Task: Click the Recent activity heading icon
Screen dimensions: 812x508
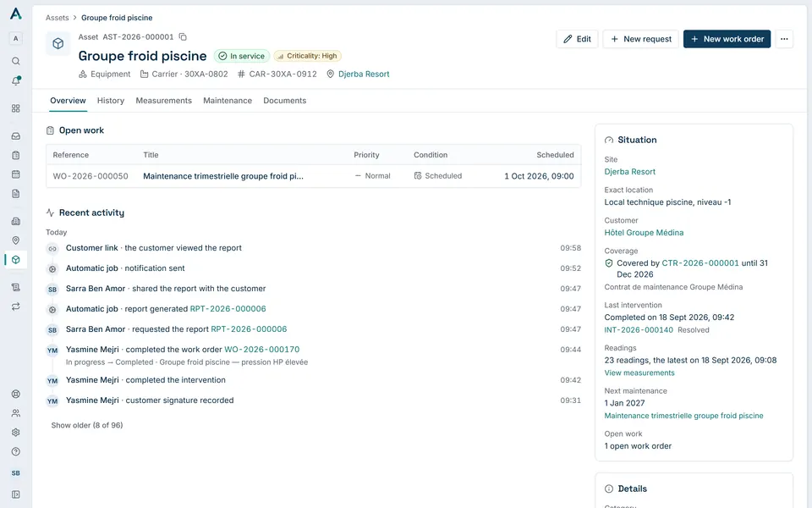Action: 50,213
